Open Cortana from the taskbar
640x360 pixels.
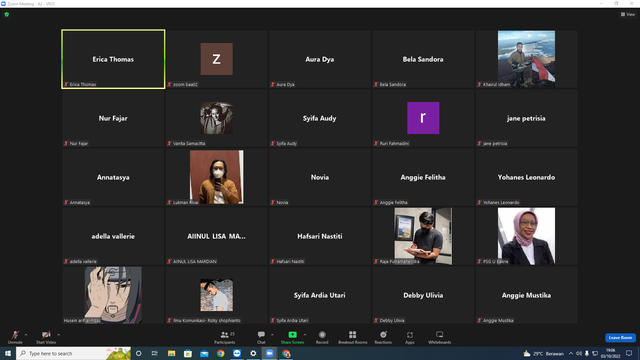[x=138, y=353]
